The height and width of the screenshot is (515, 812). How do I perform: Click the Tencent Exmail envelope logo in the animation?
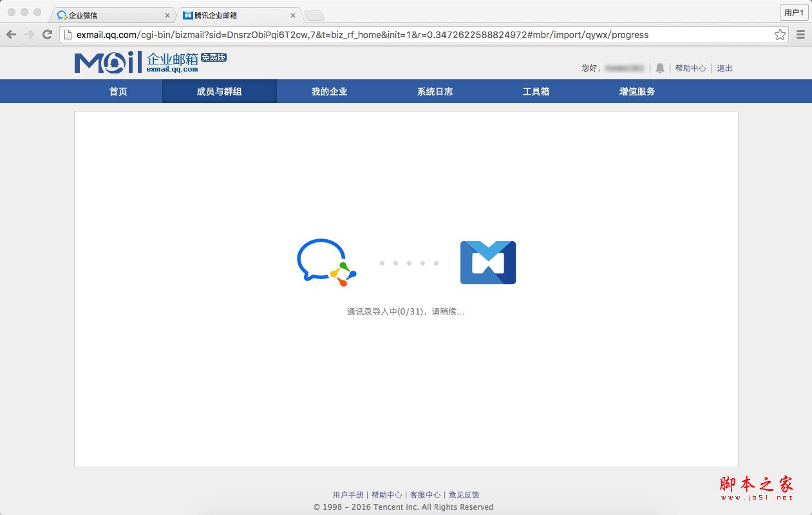pos(487,262)
